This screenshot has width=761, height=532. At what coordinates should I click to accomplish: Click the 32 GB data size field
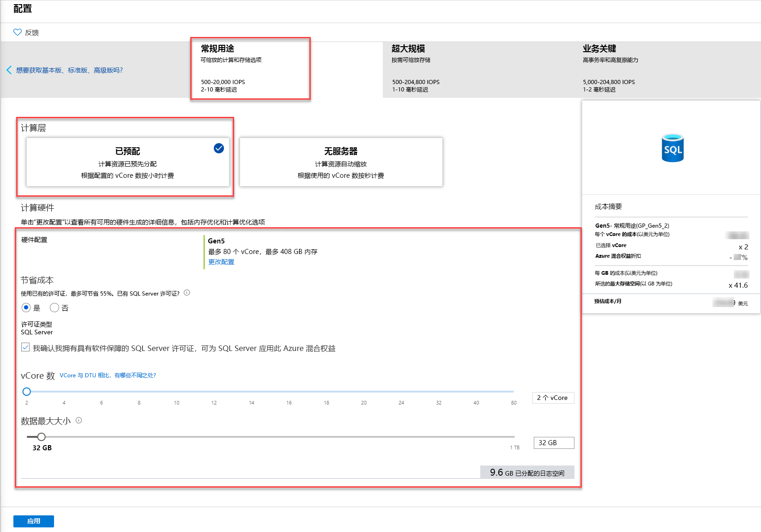pyautogui.click(x=554, y=443)
